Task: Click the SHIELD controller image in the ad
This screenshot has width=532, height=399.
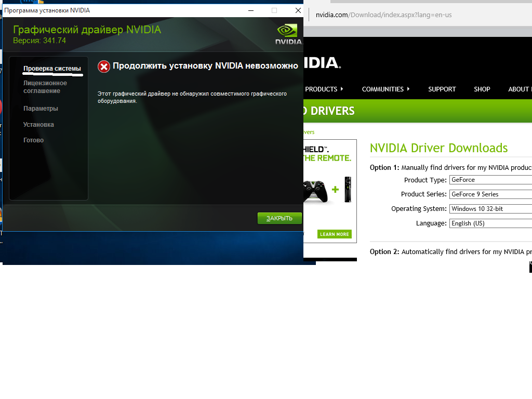Action: tap(315, 191)
